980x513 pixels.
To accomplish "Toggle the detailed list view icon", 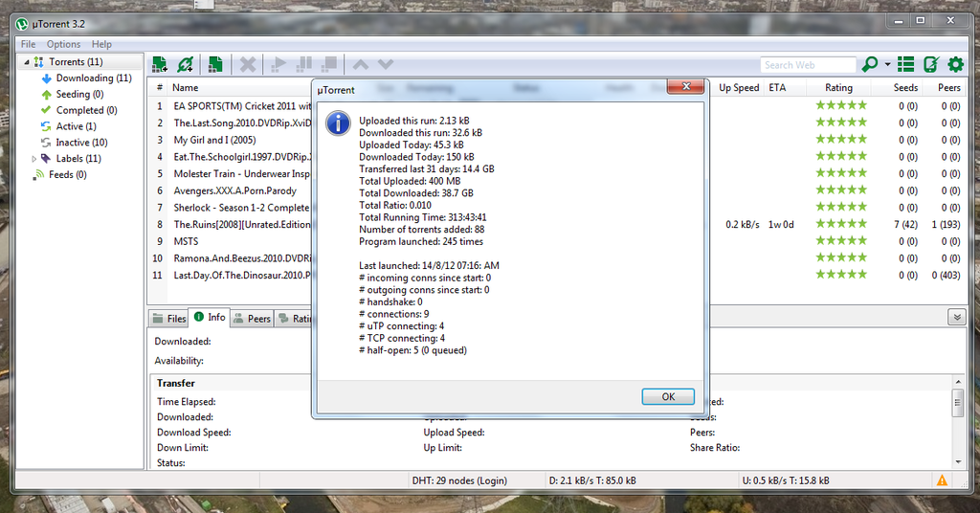I will point(905,64).
